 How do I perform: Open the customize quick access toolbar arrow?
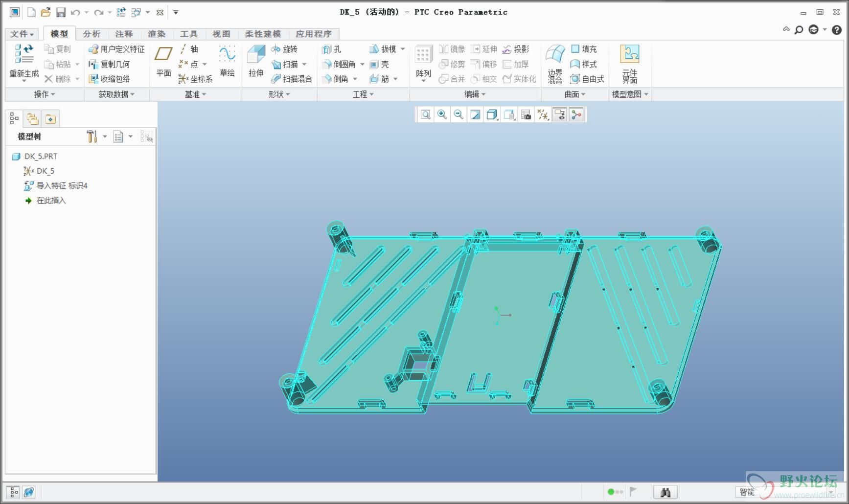[176, 12]
